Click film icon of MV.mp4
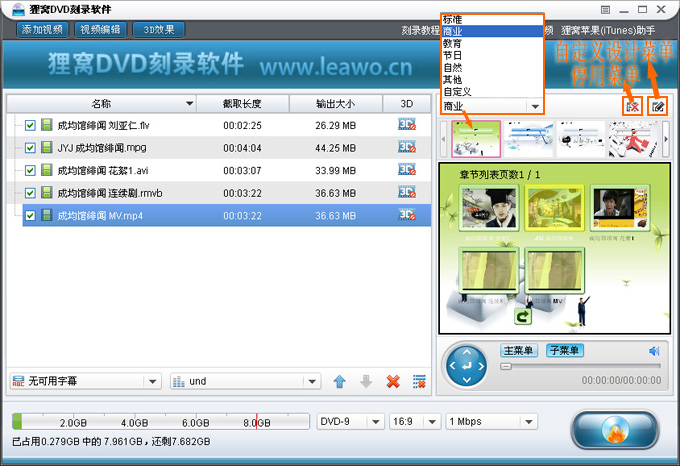Screen dimensions: 680x466 click(47, 215)
